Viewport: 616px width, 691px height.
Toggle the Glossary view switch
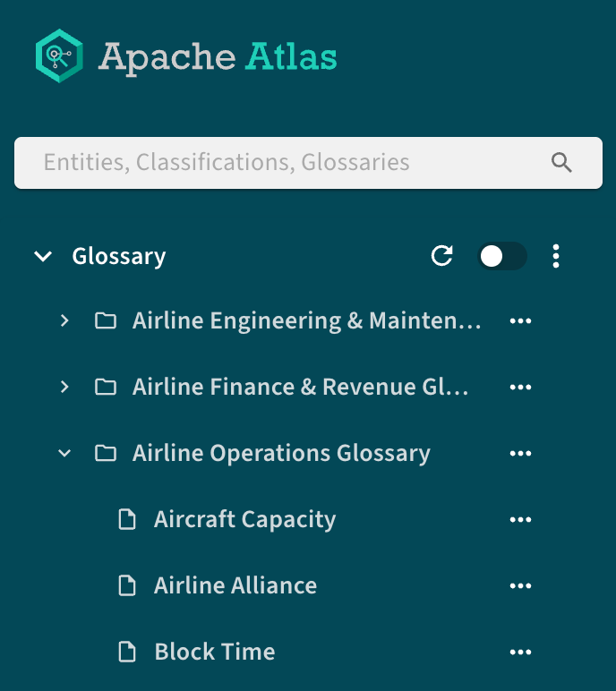click(501, 256)
